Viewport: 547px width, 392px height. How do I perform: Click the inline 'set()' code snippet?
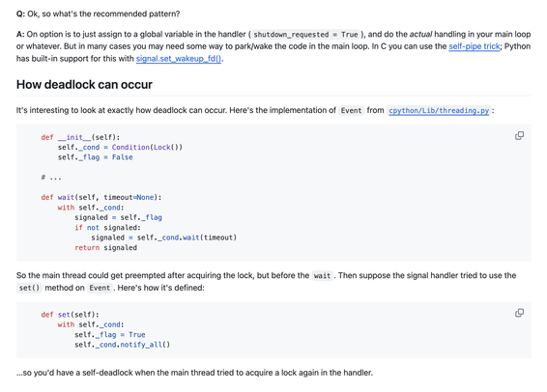[x=29, y=288]
